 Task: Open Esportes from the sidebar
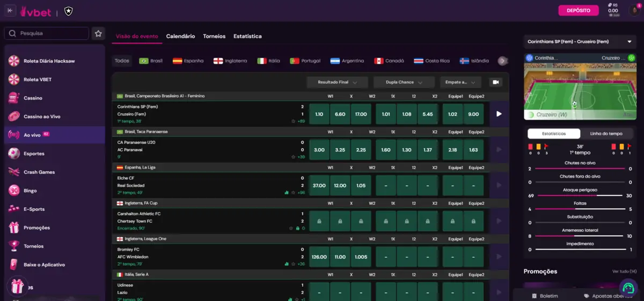(54, 153)
